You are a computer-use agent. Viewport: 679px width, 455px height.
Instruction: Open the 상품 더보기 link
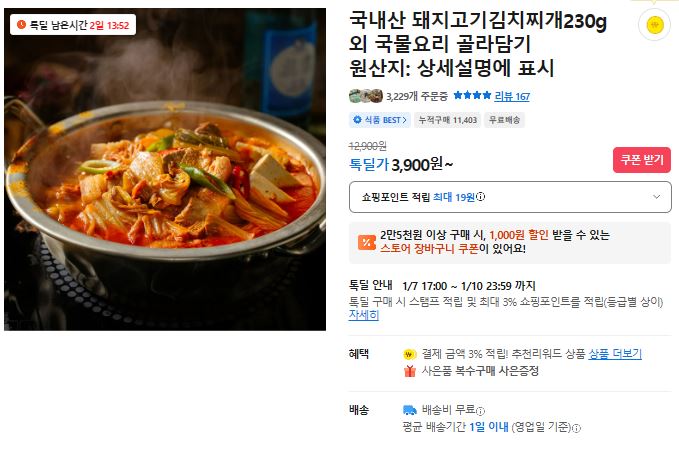(615, 354)
